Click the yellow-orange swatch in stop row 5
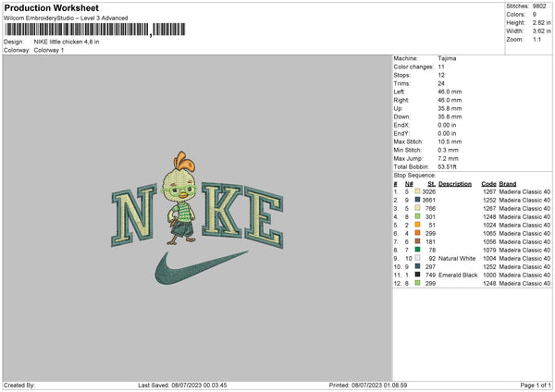This screenshot has height=392, width=555. tap(417, 225)
